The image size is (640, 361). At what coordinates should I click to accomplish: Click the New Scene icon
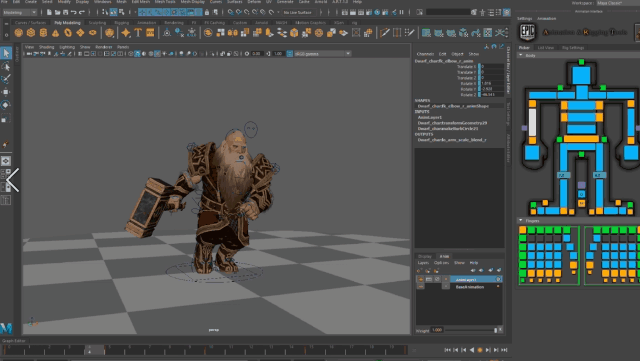coord(49,12)
